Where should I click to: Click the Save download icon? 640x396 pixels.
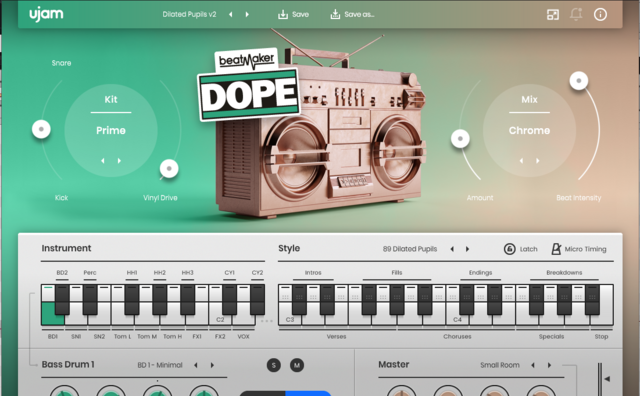pos(282,15)
